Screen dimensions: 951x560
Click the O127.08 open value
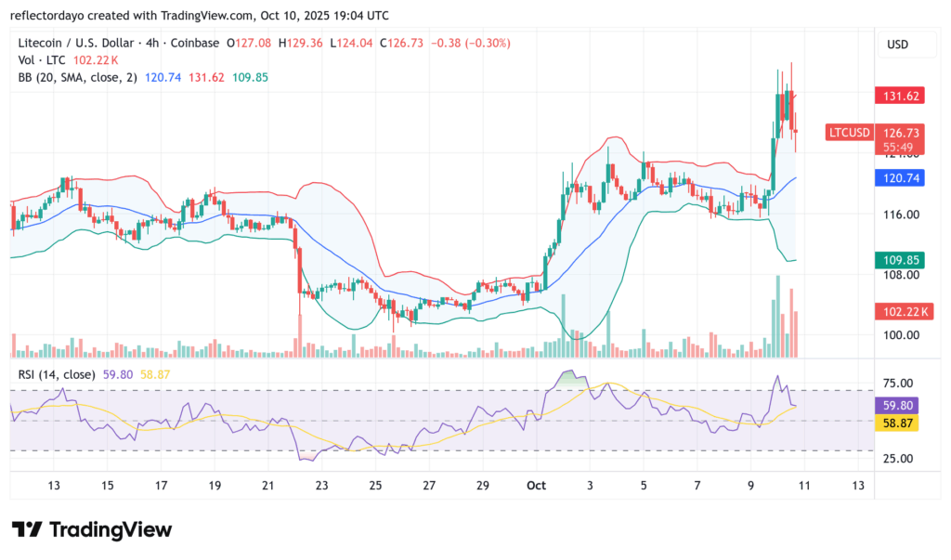[x=249, y=43]
